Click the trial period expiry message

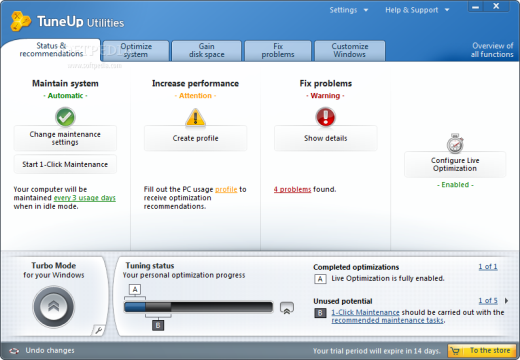(377, 351)
